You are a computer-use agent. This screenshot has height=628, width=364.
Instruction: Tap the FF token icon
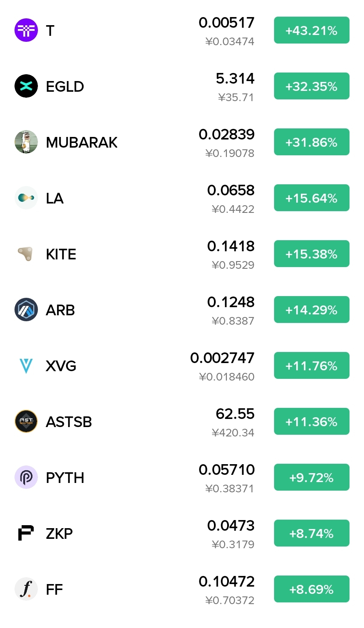click(26, 589)
